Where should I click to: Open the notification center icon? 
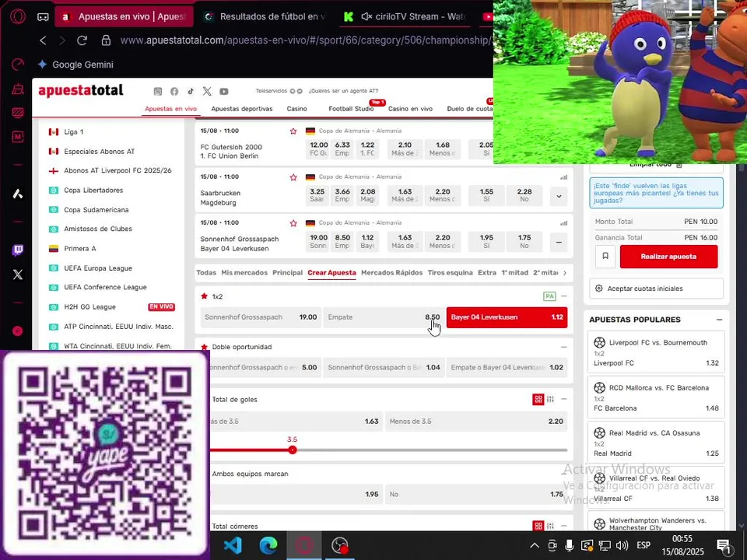[x=724, y=545]
